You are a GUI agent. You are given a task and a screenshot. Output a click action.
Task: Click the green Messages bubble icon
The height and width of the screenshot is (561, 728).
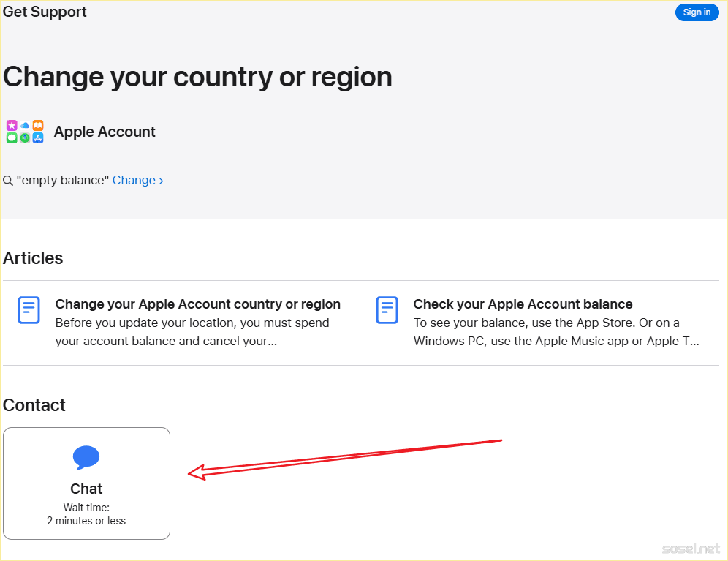12,138
